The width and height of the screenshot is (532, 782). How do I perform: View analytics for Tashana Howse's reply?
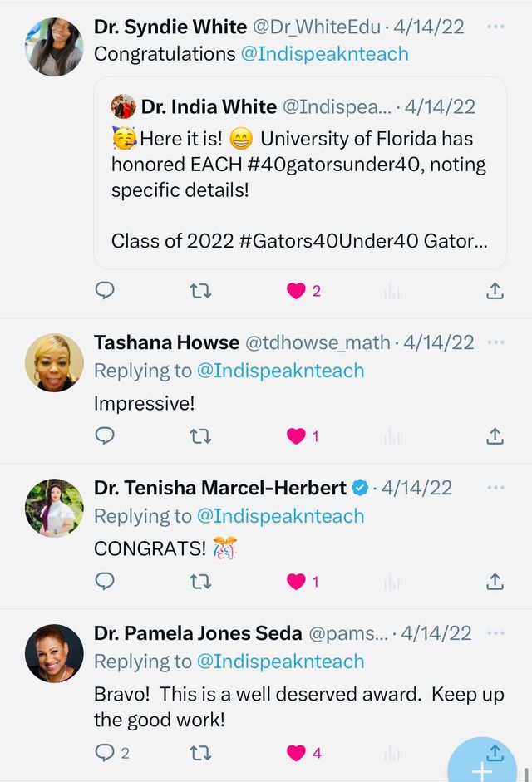(392, 436)
